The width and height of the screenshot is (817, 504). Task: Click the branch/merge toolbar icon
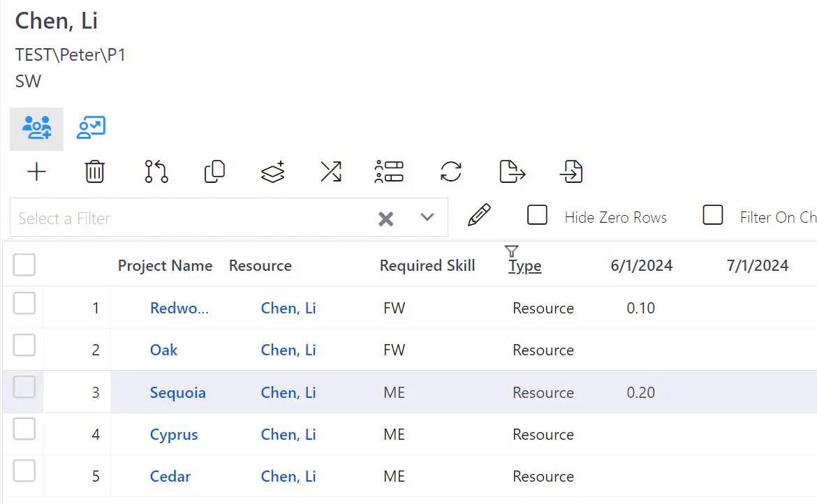(x=156, y=172)
